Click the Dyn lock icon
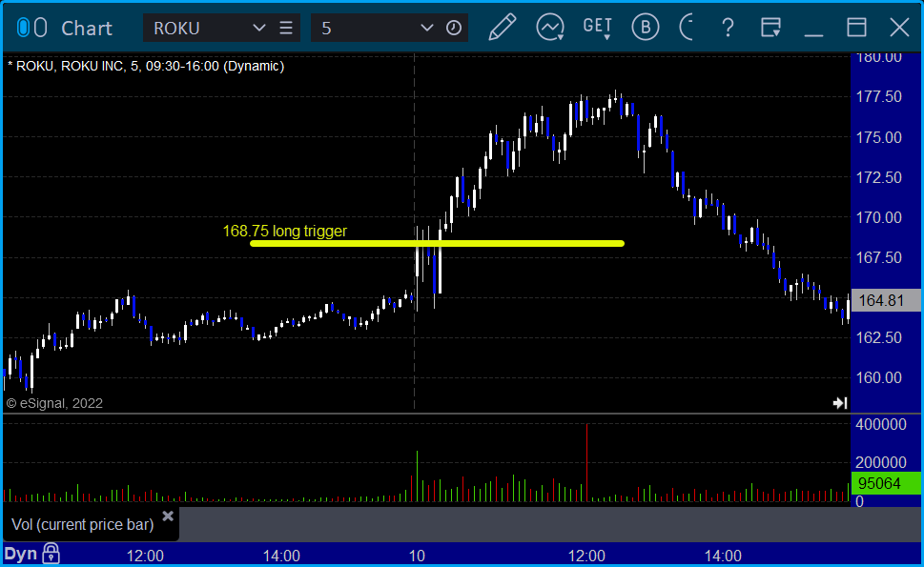This screenshot has width=924, height=567. [x=51, y=554]
